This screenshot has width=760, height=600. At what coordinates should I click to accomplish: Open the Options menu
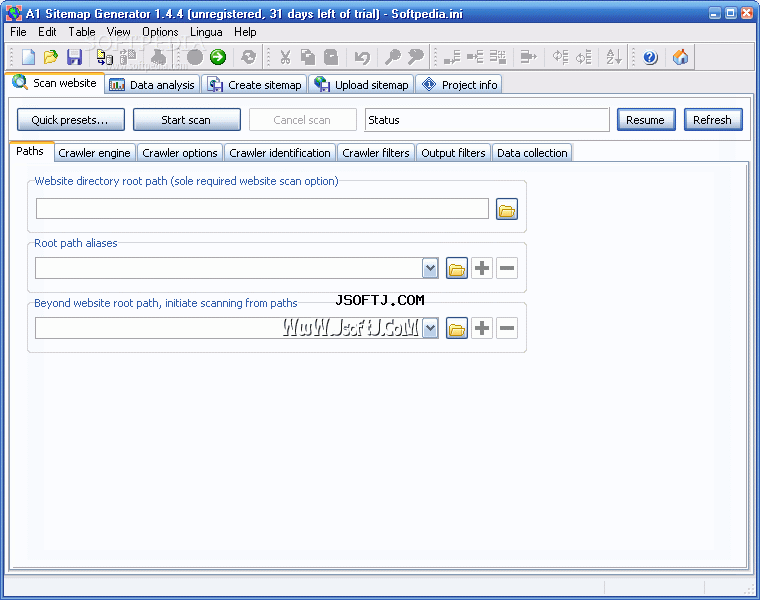pos(160,32)
